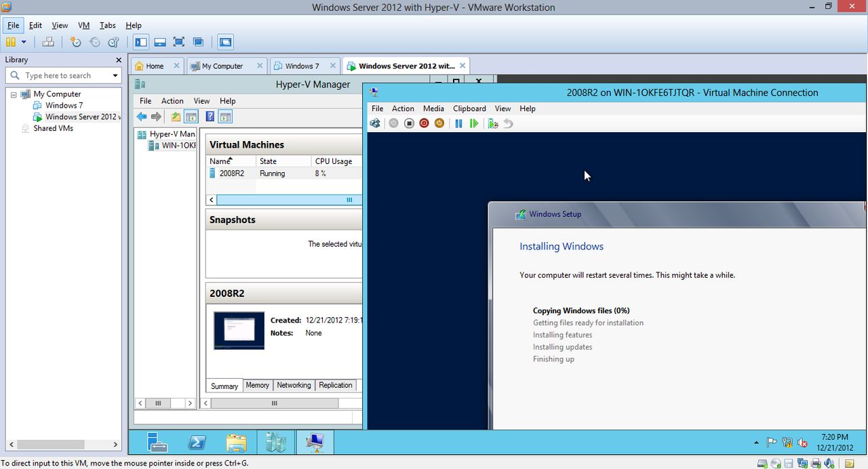Select Shared VMs in Library

[53, 128]
